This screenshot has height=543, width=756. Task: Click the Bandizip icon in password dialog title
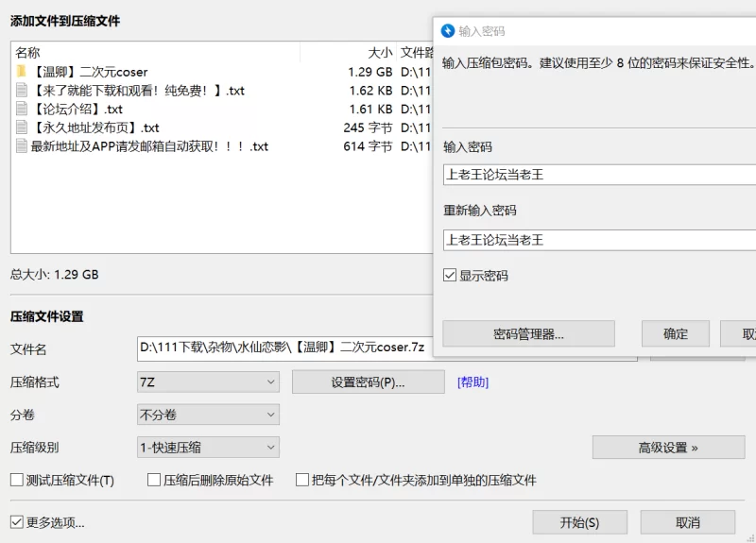pyautogui.click(x=448, y=31)
